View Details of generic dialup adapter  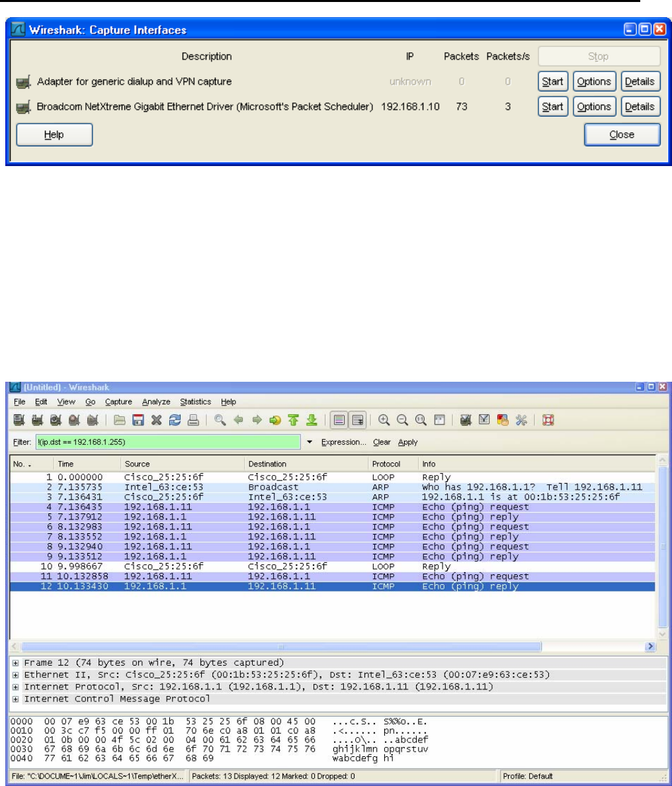pos(640,81)
